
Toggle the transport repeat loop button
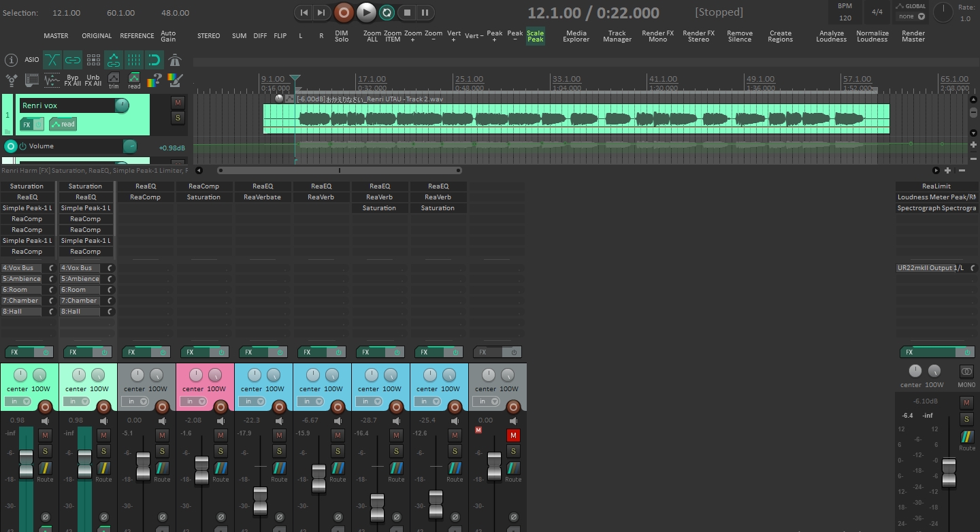387,12
